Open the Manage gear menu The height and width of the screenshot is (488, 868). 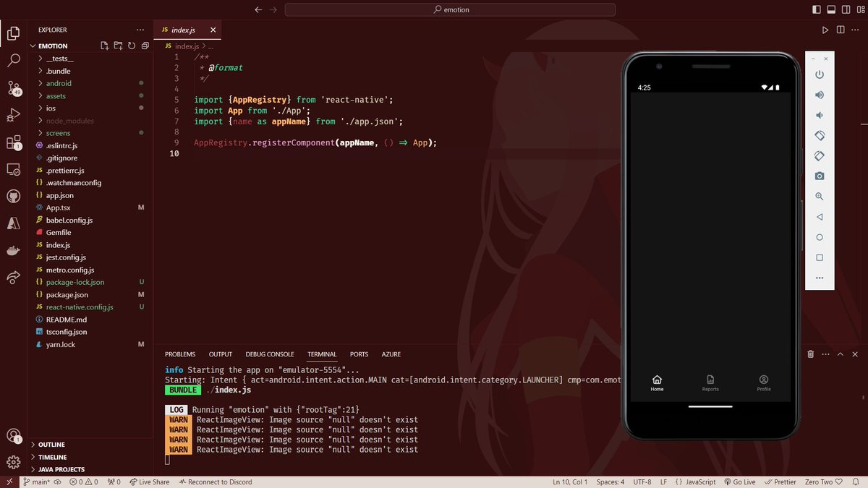pos(13,462)
